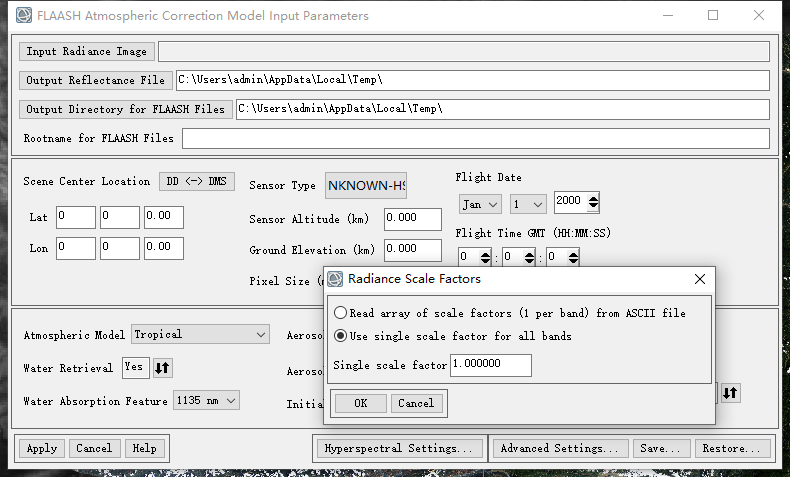Screen dimensions: 790x477
Task: Open the Flight Date day dropdown
Action: (528, 205)
